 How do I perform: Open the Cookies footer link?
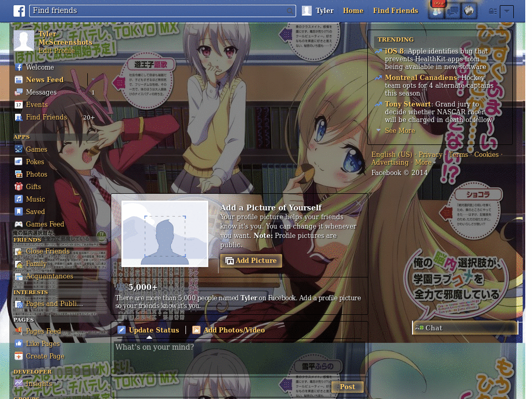(486, 155)
